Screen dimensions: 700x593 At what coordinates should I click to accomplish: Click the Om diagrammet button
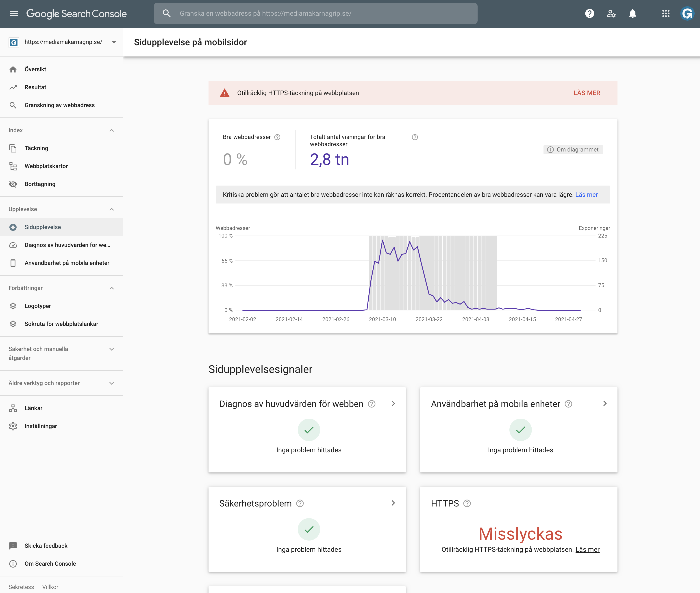pos(573,150)
